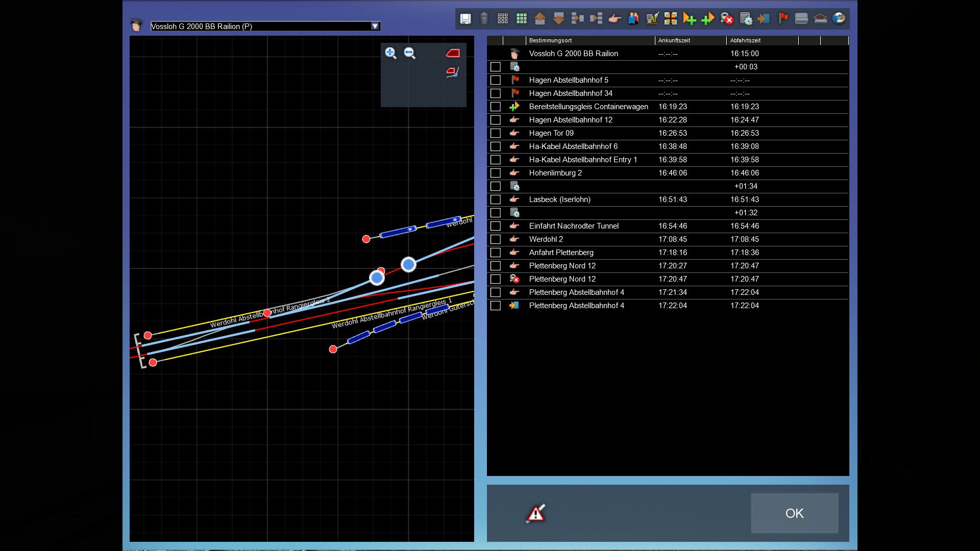Tick checkbox for Hagen Abstellbahnhof 5

click(x=495, y=80)
